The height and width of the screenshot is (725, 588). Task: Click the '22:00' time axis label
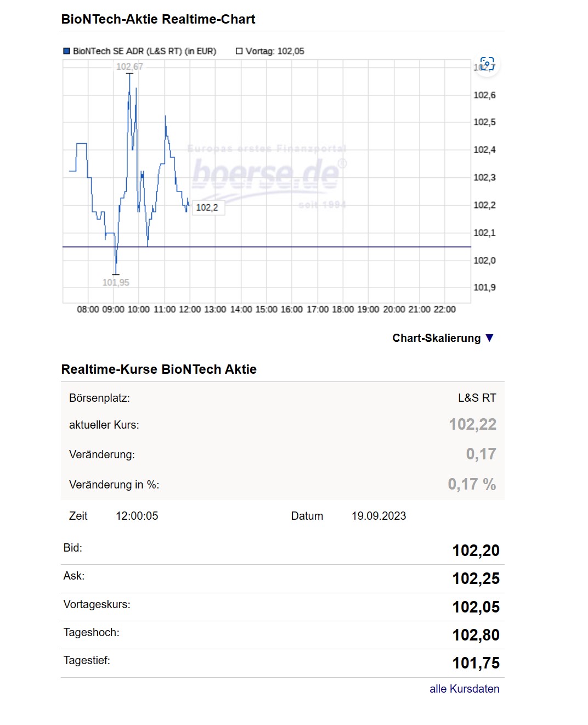click(444, 310)
